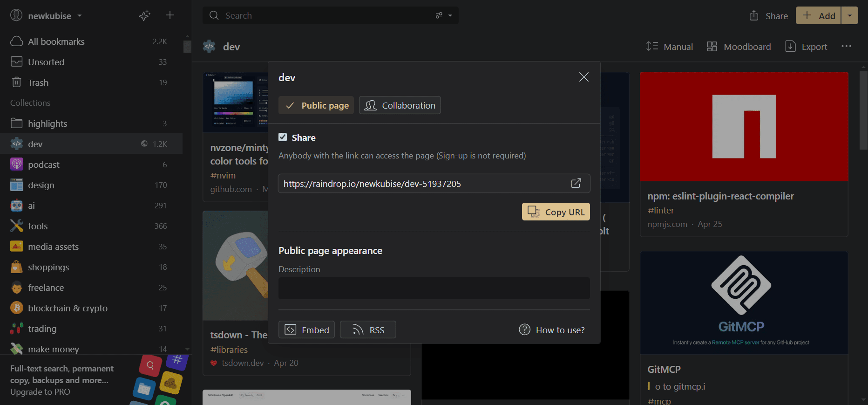Click the public globe icon on dev row
This screenshot has height=405, width=868.
click(x=144, y=144)
